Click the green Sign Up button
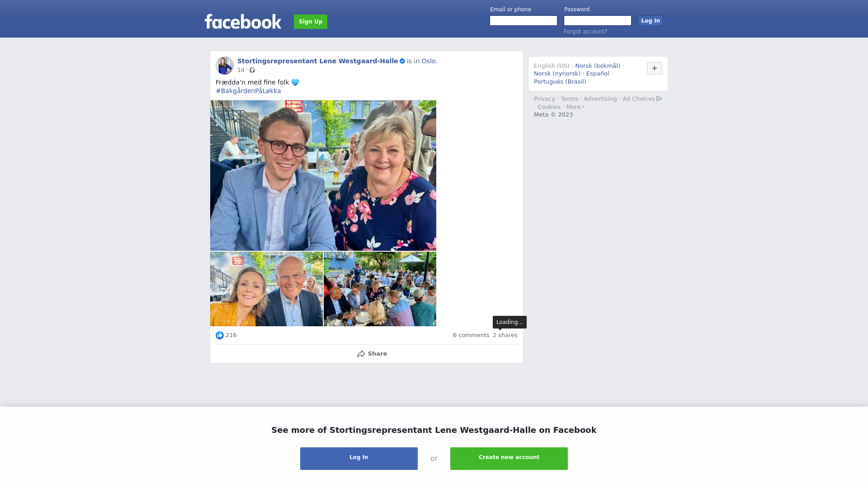Screen dimensions: 868x488 pos(311,22)
